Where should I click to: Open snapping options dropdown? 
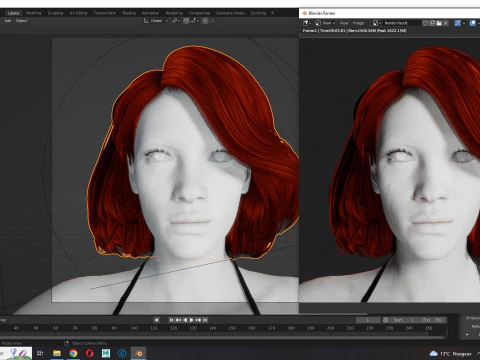[x=194, y=21]
